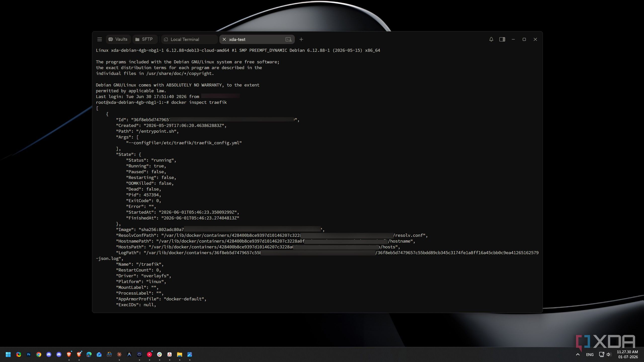Open Google Chrome from the taskbar
Screen dimensions: 644x362
[x=39, y=354]
